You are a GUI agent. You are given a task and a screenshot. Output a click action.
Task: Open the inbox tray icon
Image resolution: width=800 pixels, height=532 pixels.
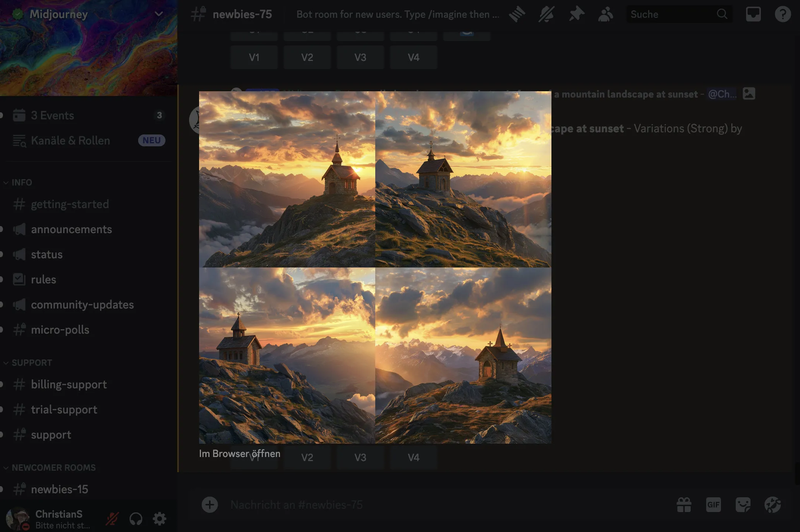coord(753,14)
